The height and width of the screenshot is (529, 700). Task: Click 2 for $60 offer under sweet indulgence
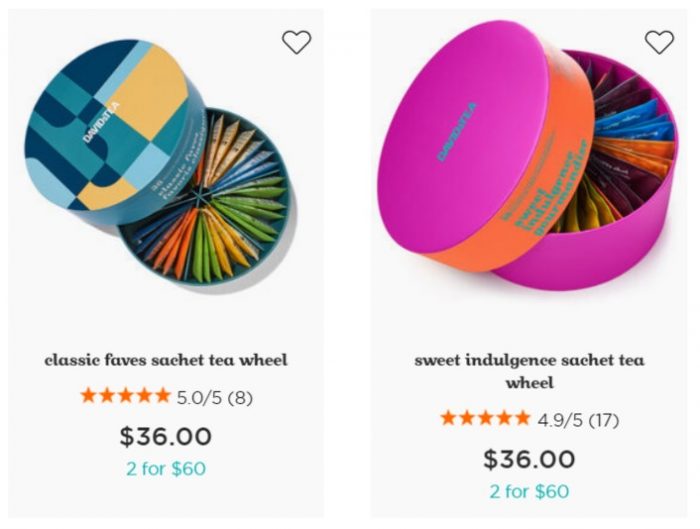[x=529, y=492]
